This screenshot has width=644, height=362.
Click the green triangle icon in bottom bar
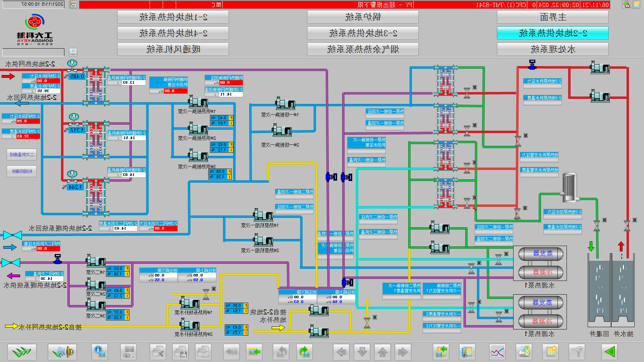click(x=609, y=352)
